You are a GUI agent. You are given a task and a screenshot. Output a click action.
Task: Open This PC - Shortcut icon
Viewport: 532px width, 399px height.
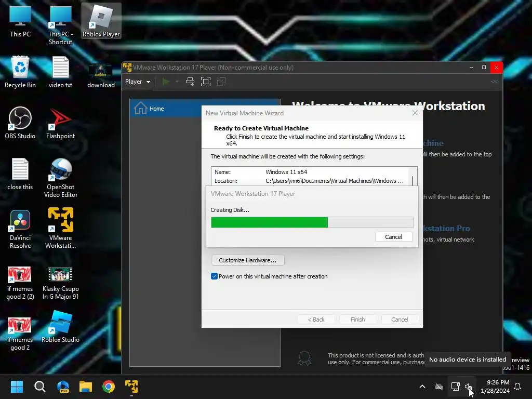point(60,26)
